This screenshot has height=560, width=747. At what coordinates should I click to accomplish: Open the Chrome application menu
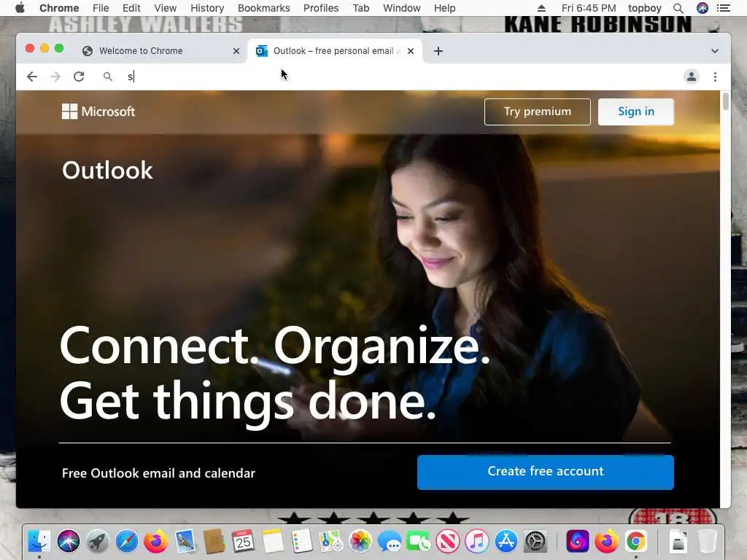tap(59, 8)
